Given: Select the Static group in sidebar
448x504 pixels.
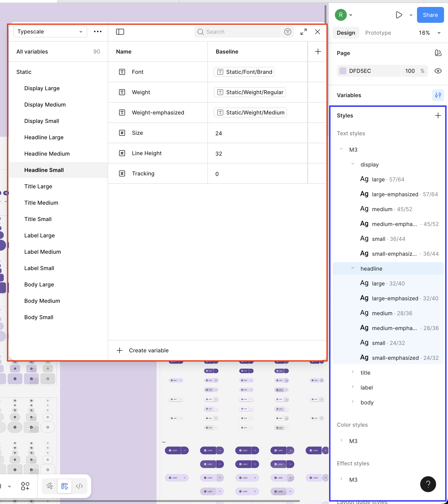Looking at the screenshot, I should [x=58, y=72].
